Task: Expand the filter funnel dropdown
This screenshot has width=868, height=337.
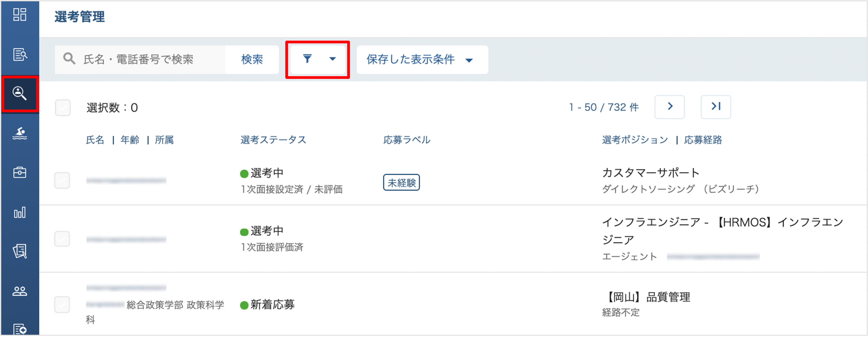Action: (318, 59)
